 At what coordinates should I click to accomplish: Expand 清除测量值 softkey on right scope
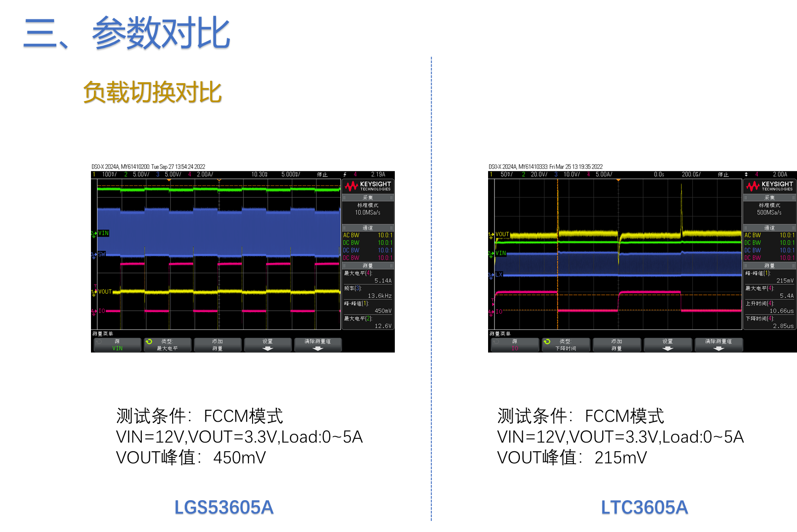(x=719, y=345)
